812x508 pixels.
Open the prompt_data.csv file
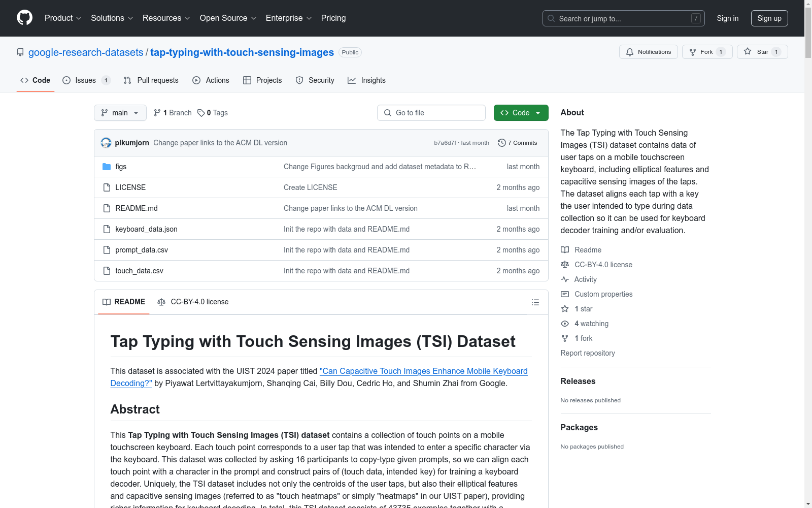pyautogui.click(x=142, y=250)
